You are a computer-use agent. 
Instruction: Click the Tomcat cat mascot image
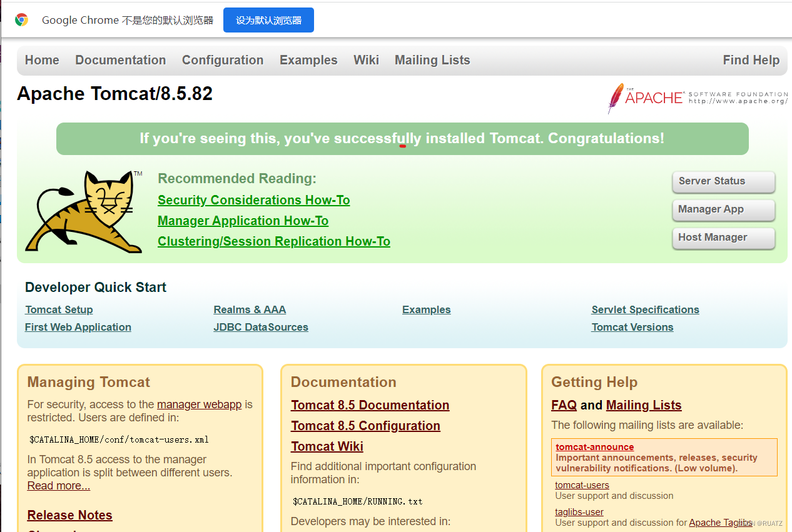83,211
